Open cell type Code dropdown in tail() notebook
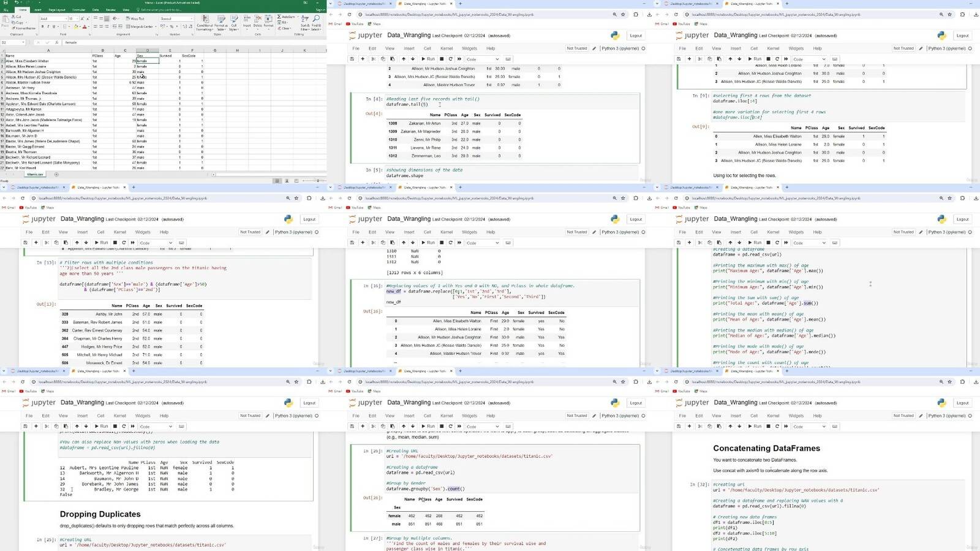This screenshot has height=551, width=980. click(x=482, y=59)
